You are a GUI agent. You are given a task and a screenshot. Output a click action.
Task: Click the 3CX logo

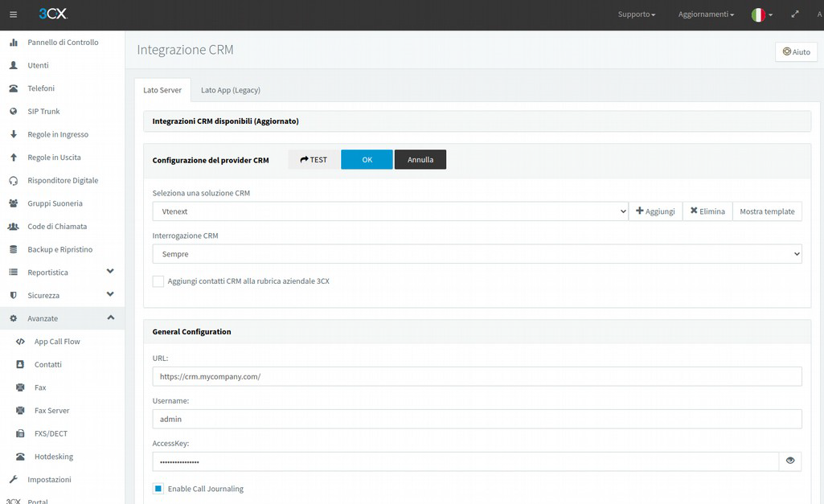pyautogui.click(x=53, y=14)
